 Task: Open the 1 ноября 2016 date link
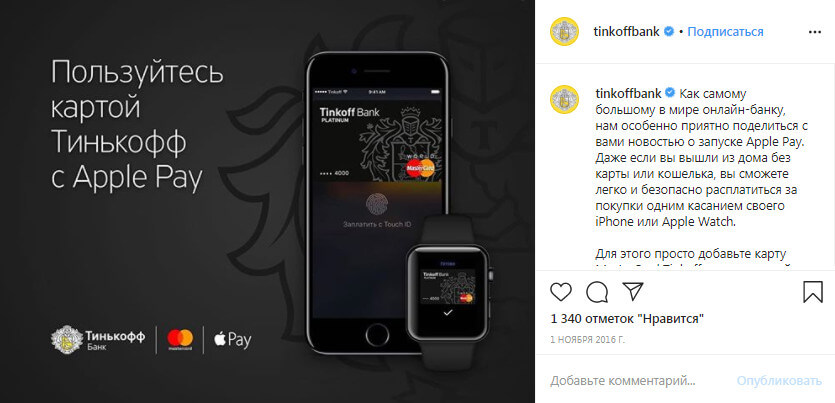(x=587, y=340)
